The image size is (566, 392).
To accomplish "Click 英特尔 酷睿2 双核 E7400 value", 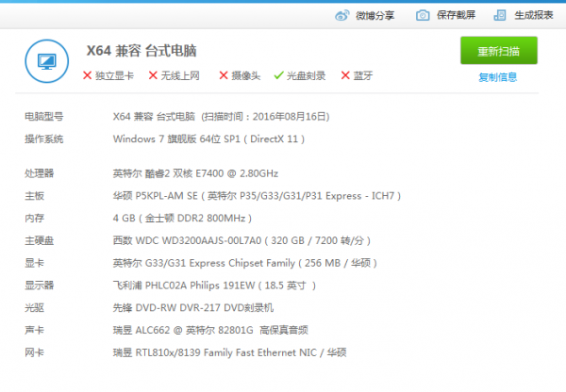I will (x=195, y=173).
